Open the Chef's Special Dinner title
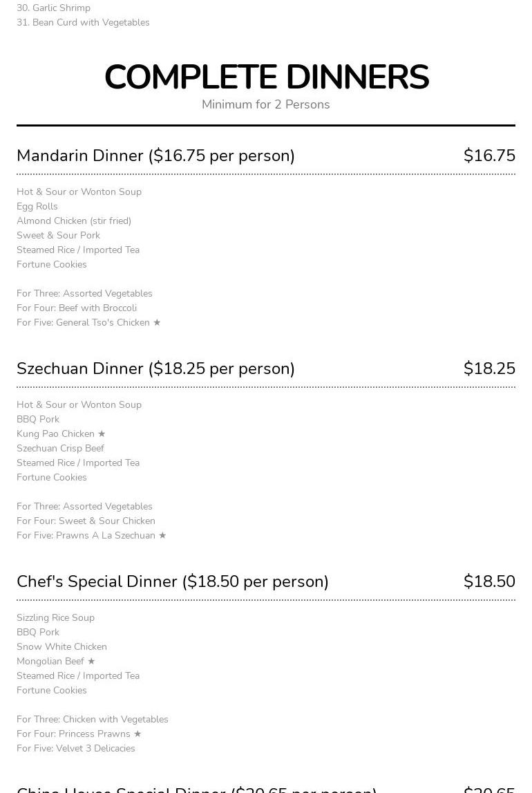532x793 pixels. [x=173, y=581]
